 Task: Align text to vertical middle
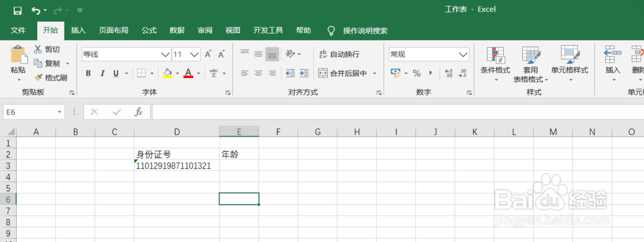tap(258, 54)
